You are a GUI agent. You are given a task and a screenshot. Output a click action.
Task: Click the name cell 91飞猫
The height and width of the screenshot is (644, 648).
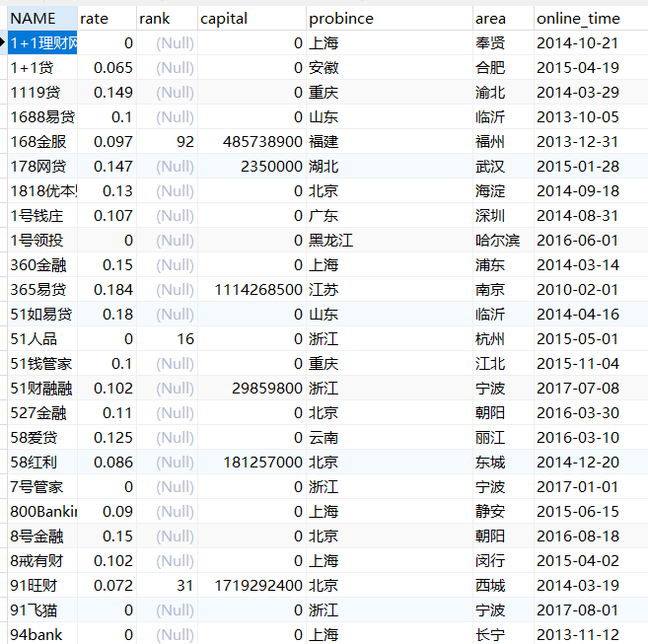42,610
